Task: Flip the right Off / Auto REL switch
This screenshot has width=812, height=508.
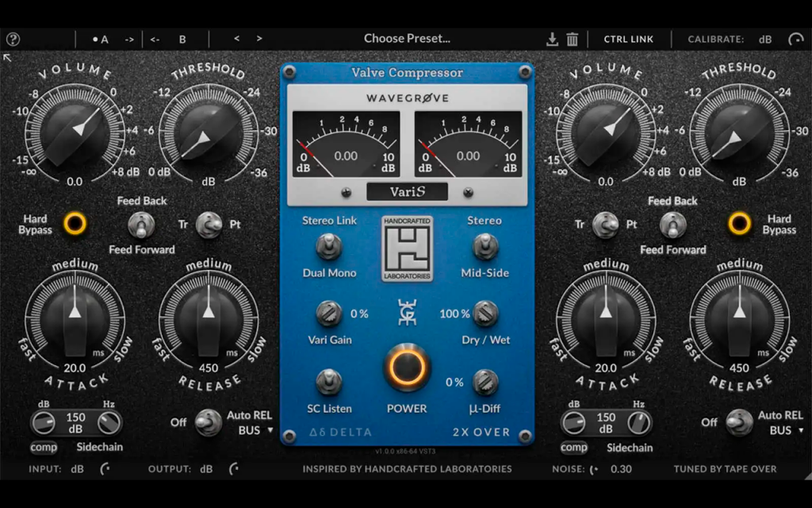Action: click(x=739, y=422)
